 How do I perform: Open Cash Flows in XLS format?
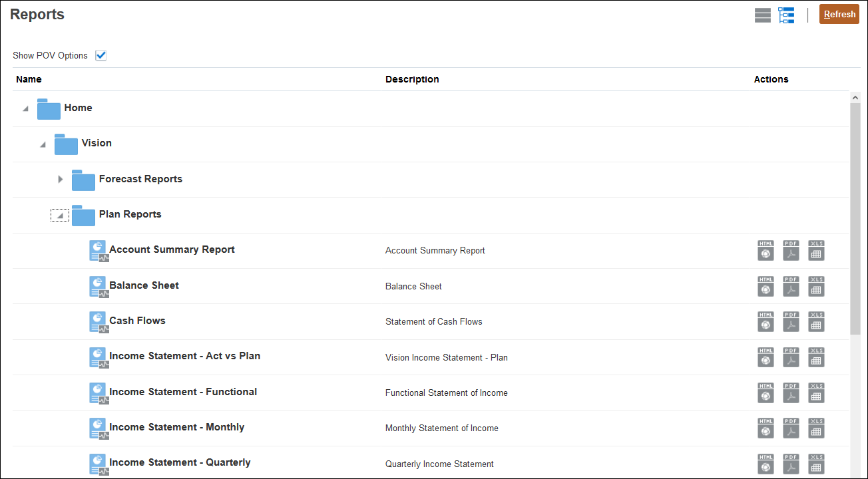[x=816, y=323]
